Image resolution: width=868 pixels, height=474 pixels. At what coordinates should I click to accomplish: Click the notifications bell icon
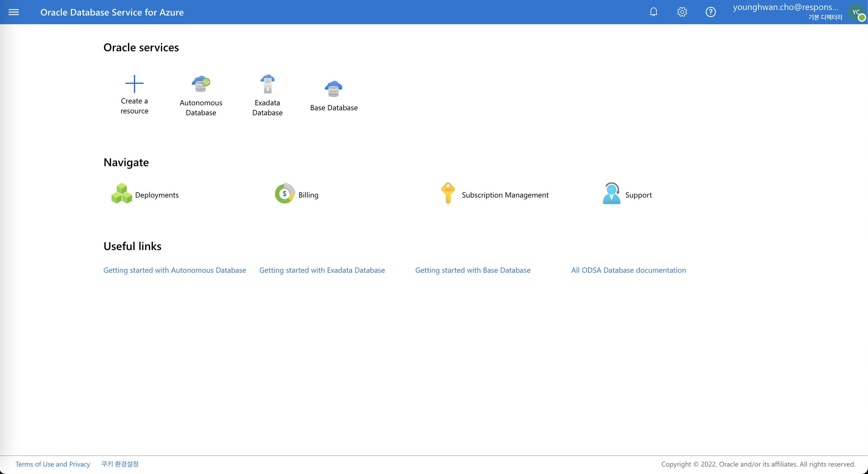654,12
